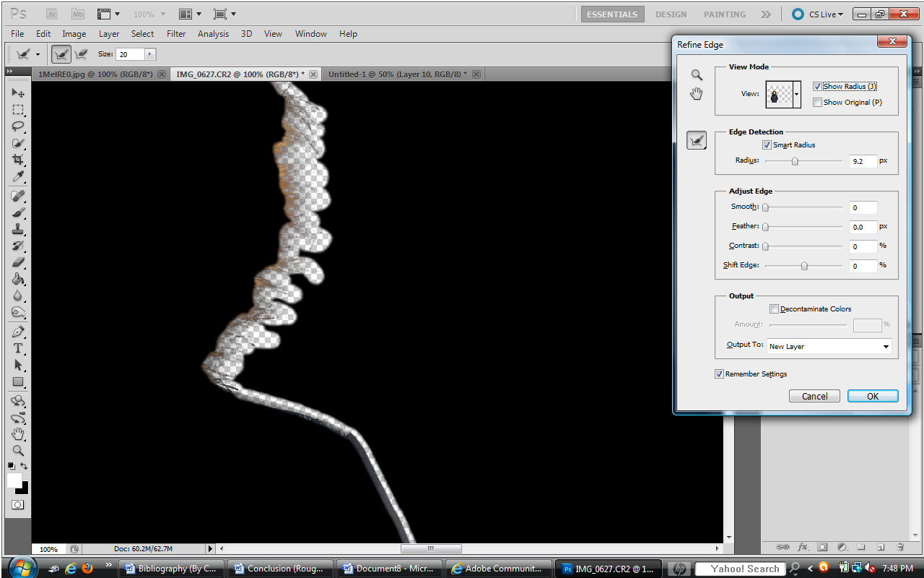Open the brush Size slider popup arrow

pyautogui.click(x=150, y=54)
